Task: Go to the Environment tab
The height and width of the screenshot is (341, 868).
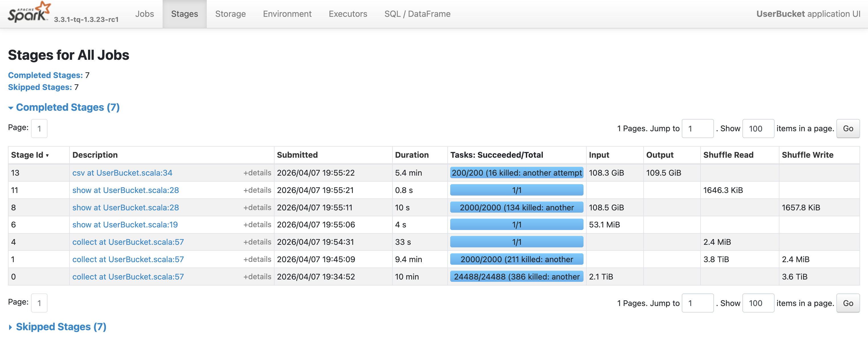Action: [x=287, y=14]
